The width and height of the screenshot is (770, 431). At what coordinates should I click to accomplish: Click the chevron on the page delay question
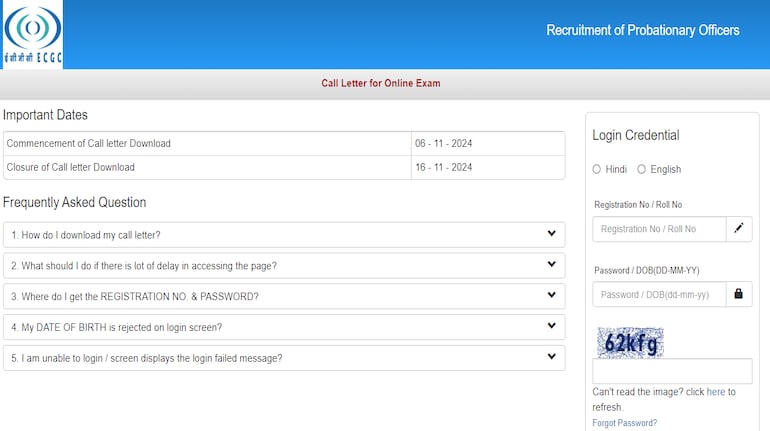click(551, 265)
